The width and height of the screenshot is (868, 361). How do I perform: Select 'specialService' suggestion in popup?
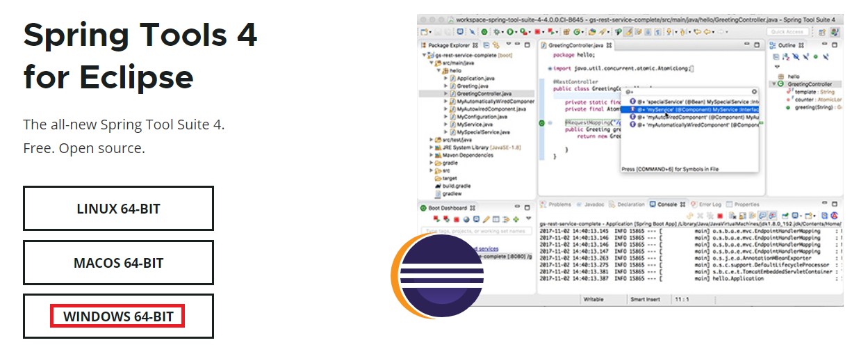[691, 101]
